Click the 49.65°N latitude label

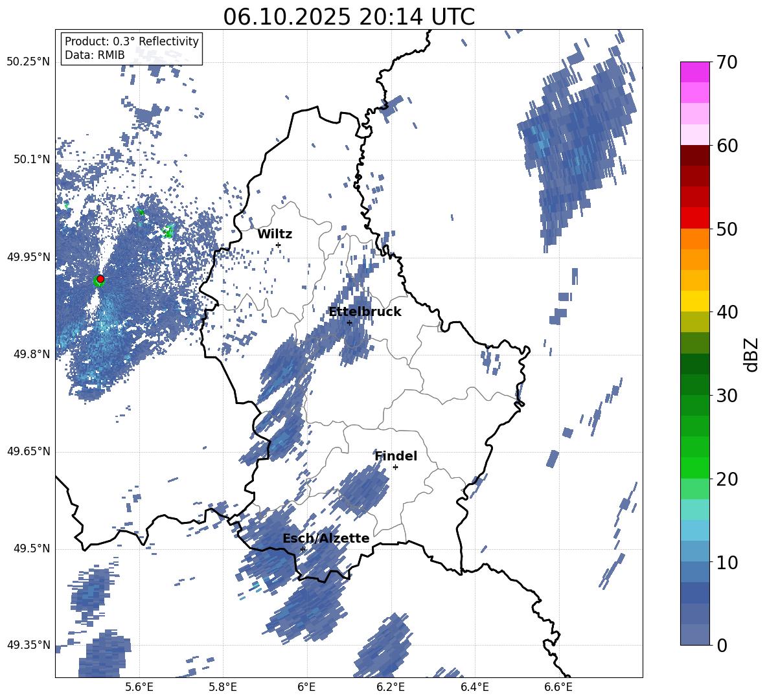pyautogui.click(x=29, y=451)
